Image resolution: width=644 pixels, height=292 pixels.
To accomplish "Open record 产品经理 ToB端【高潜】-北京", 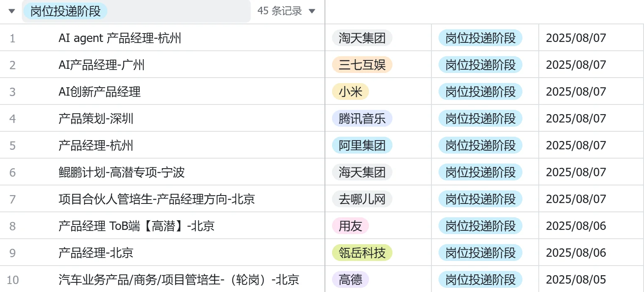I will 137,226.
